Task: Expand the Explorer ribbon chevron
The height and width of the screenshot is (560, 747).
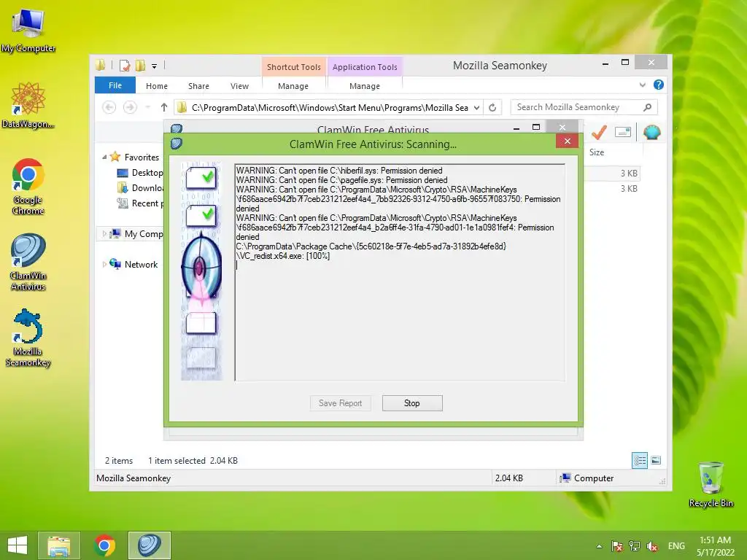Action: pos(642,85)
